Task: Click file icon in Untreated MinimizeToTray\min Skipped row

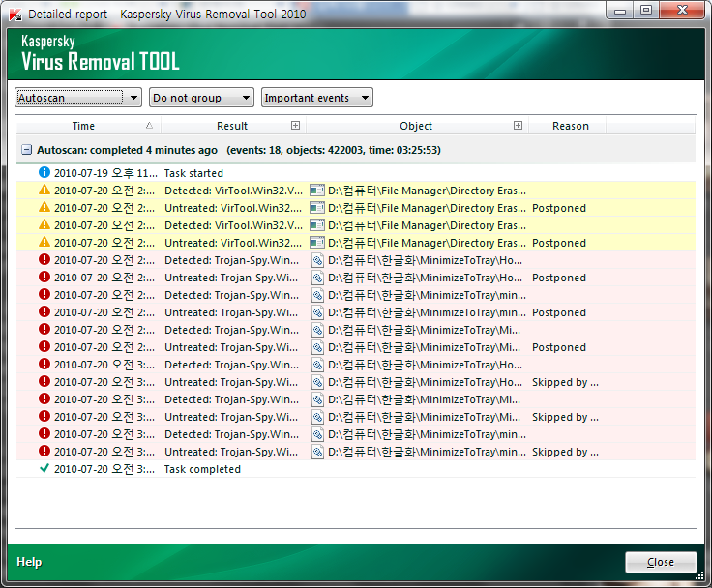Action: [x=317, y=452]
